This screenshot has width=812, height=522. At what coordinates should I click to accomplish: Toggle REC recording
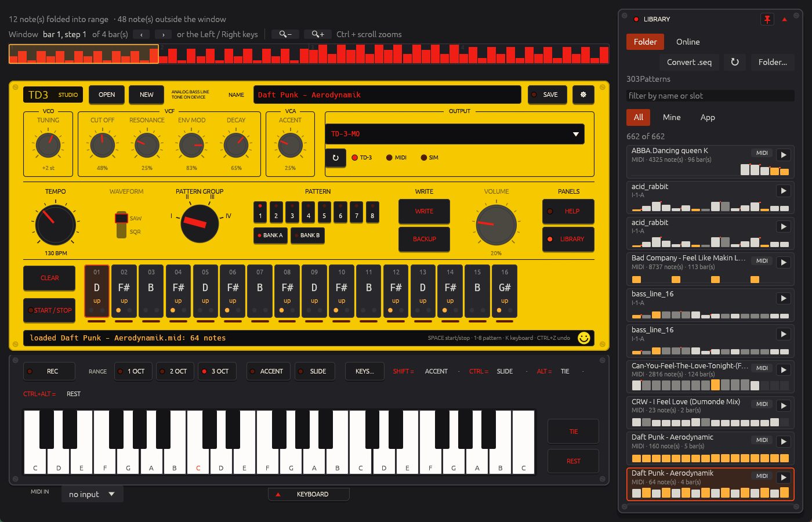tap(49, 371)
